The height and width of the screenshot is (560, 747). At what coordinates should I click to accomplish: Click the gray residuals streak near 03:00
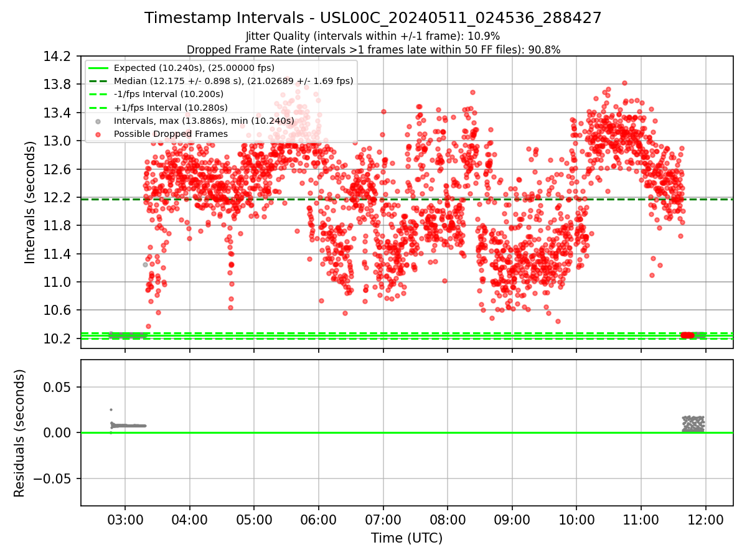tap(128, 426)
